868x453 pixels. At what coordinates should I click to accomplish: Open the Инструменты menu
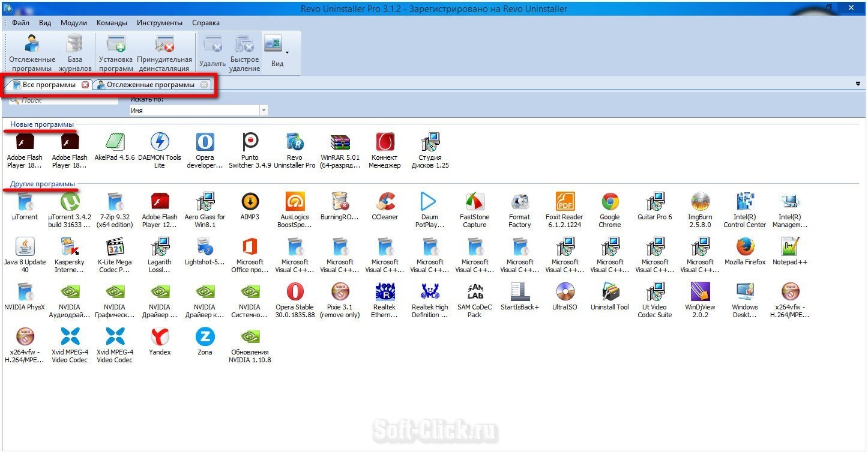159,23
